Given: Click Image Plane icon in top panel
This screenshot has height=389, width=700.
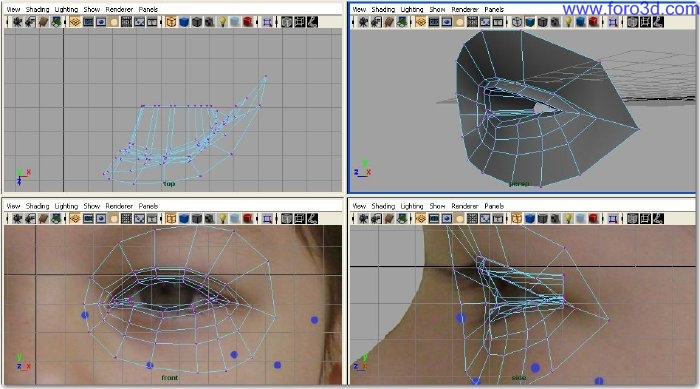Looking at the screenshot, I should [56, 21].
